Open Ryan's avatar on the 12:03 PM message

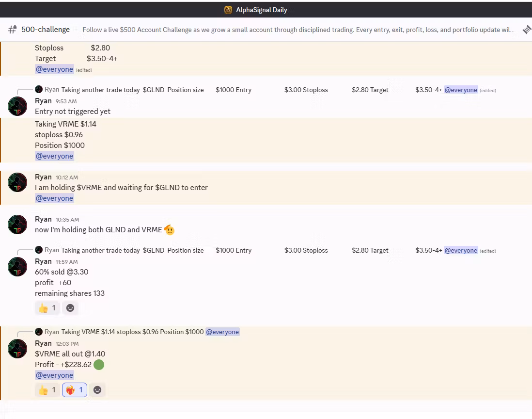[17, 348]
